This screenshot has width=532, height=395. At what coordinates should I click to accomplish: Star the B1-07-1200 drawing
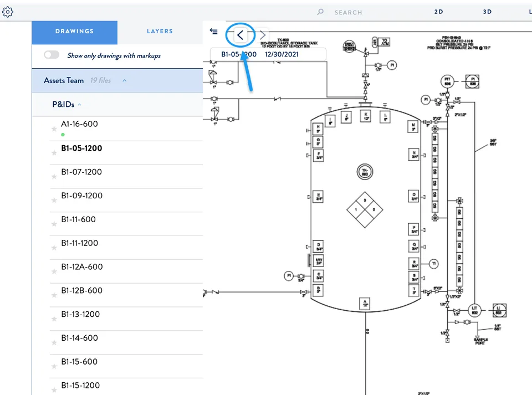click(54, 177)
